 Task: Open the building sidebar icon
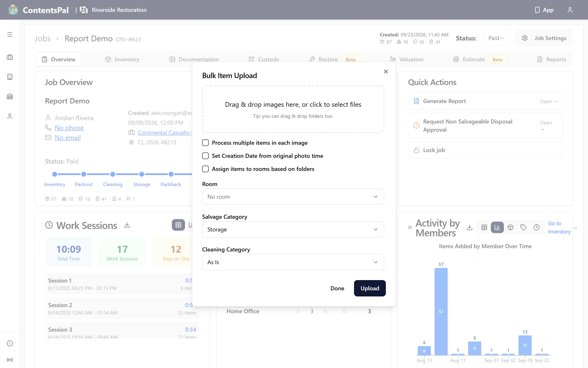10,77
